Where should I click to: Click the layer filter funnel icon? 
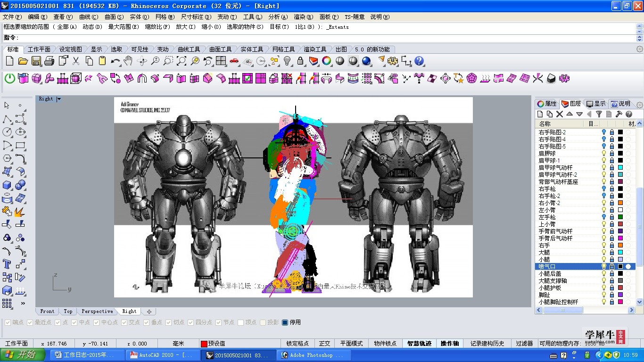(599, 114)
